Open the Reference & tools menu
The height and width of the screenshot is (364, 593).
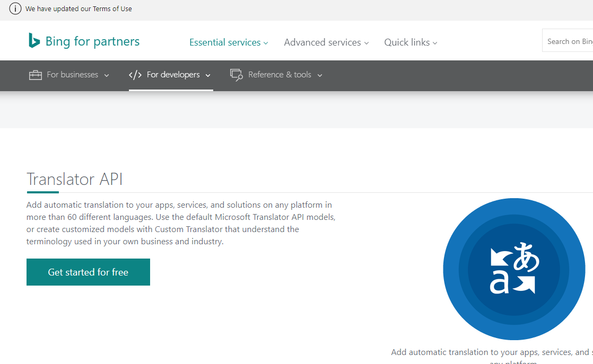point(276,75)
